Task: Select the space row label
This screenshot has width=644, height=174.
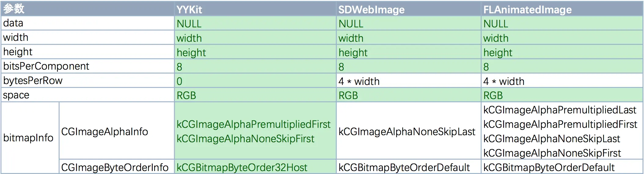Action: point(87,95)
